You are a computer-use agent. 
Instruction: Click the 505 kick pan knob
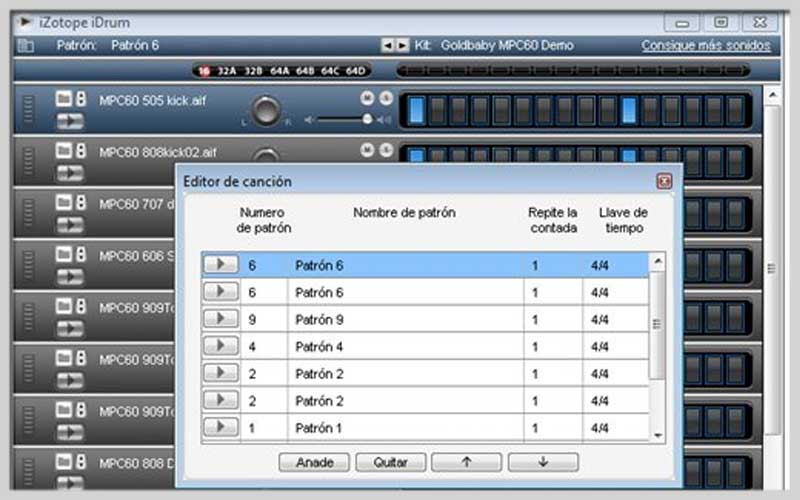tap(266, 111)
